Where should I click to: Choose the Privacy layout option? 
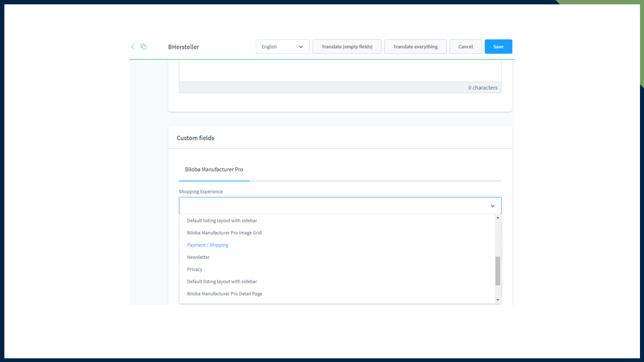(195, 269)
